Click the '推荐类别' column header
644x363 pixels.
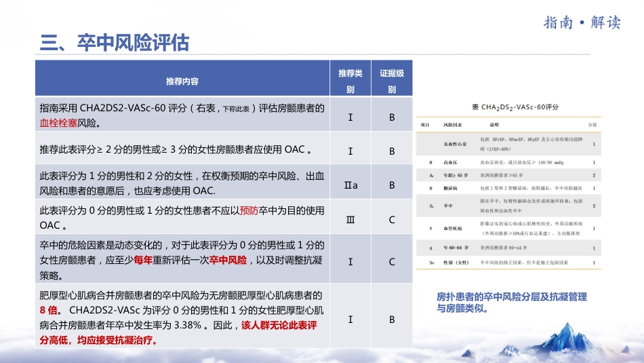[350, 81]
